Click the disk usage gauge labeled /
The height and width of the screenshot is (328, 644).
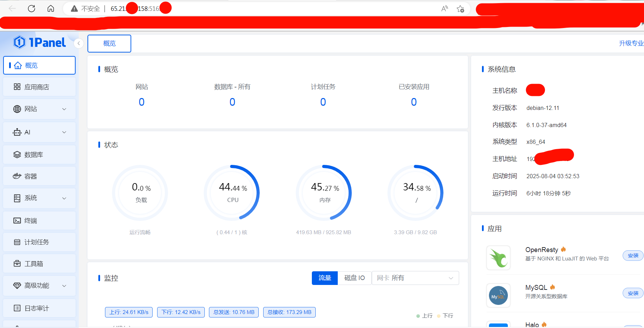pyautogui.click(x=415, y=193)
